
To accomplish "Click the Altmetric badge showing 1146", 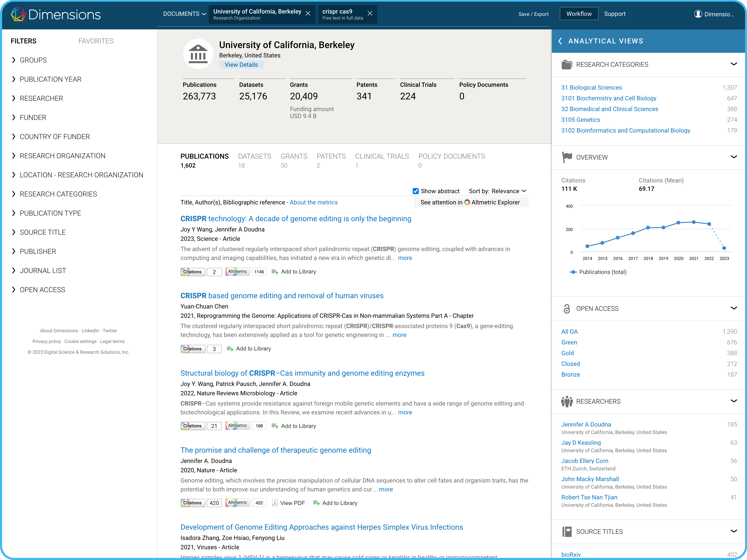I will click(246, 272).
